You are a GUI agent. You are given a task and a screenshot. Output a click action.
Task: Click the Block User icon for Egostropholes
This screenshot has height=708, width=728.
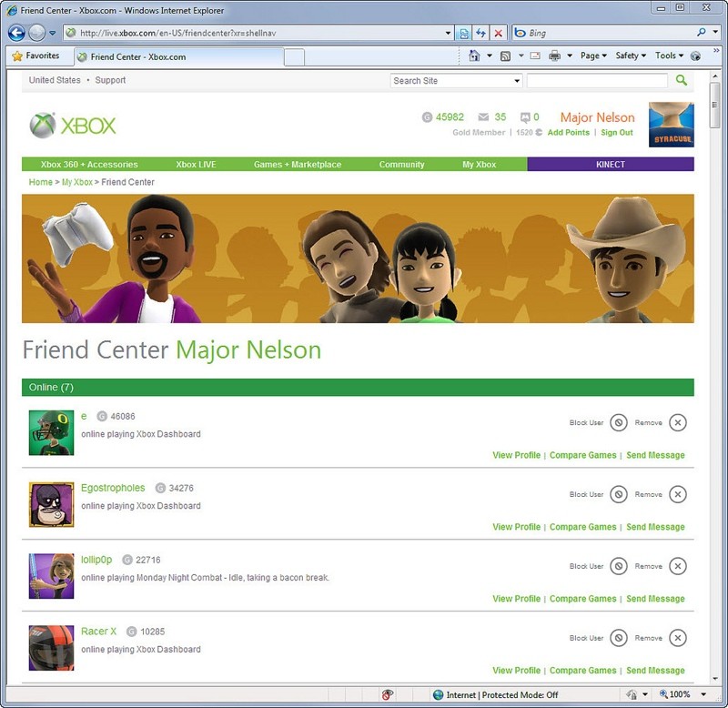point(619,494)
